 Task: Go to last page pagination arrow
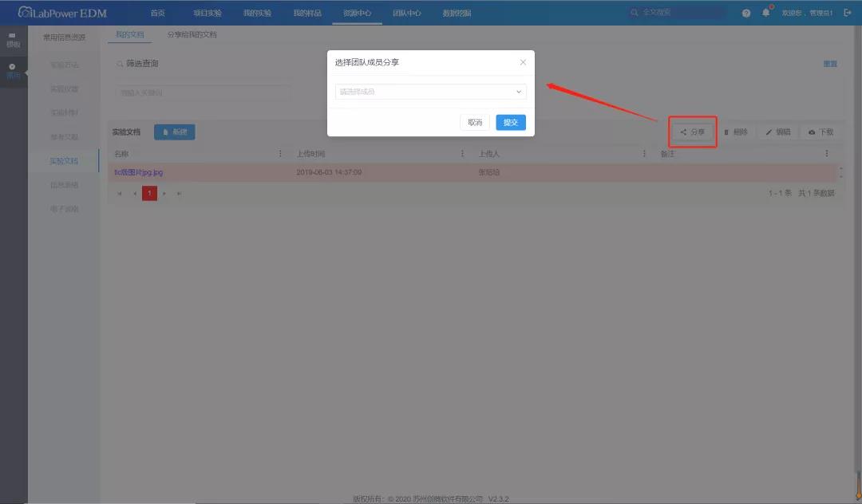(x=180, y=193)
